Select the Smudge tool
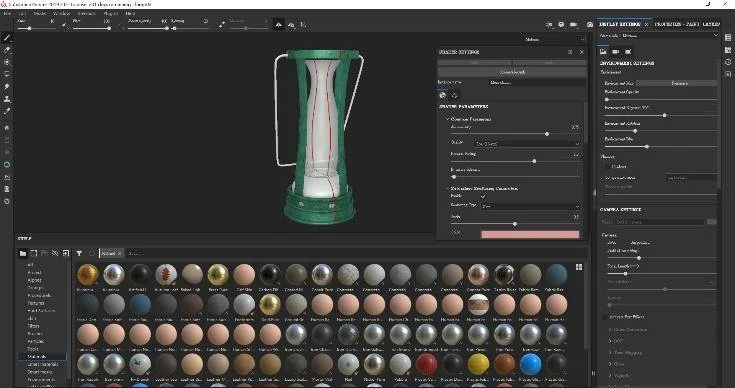Viewport: 735px width, 388px height. [7, 87]
